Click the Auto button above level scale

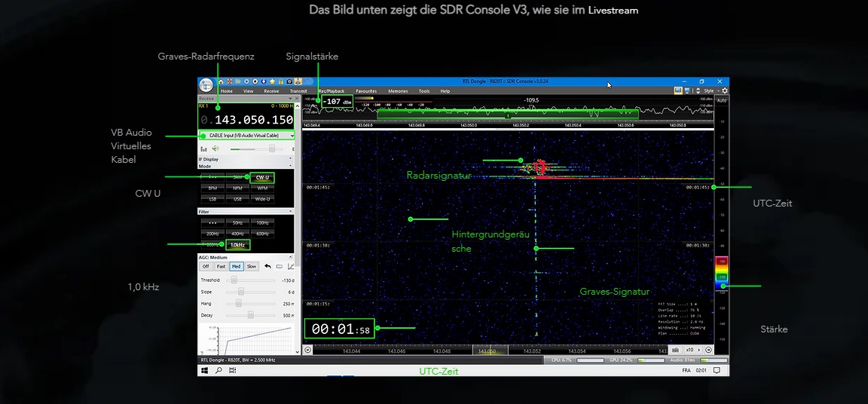point(722,100)
